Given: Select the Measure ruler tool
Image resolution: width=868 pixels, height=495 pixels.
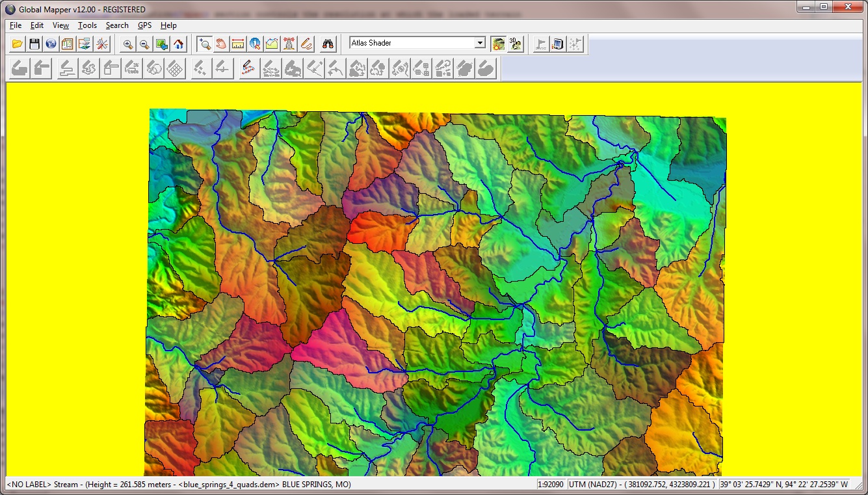Looking at the screenshot, I should (x=238, y=44).
